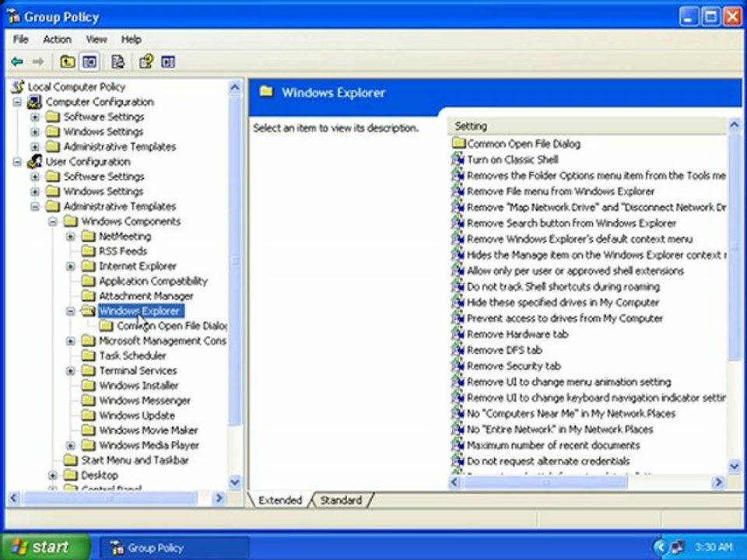The width and height of the screenshot is (747, 560).
Task: Collapse the User Configuration node
Action: coord(17,162)
